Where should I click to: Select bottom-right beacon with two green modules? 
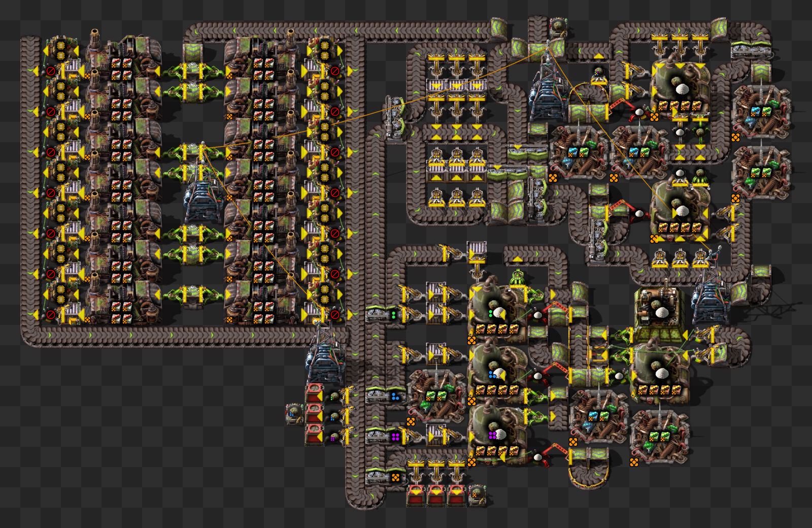click(660, 437)
